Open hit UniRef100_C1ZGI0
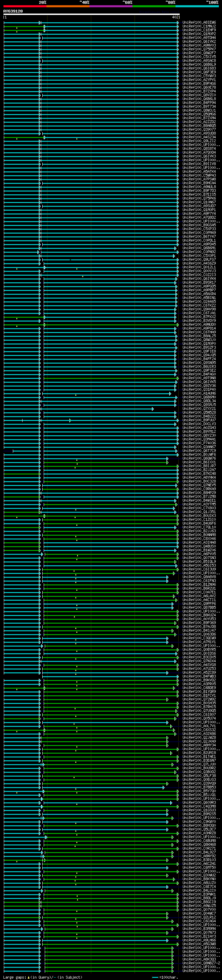This screenshot has width=222, height=980. [199, 520]
